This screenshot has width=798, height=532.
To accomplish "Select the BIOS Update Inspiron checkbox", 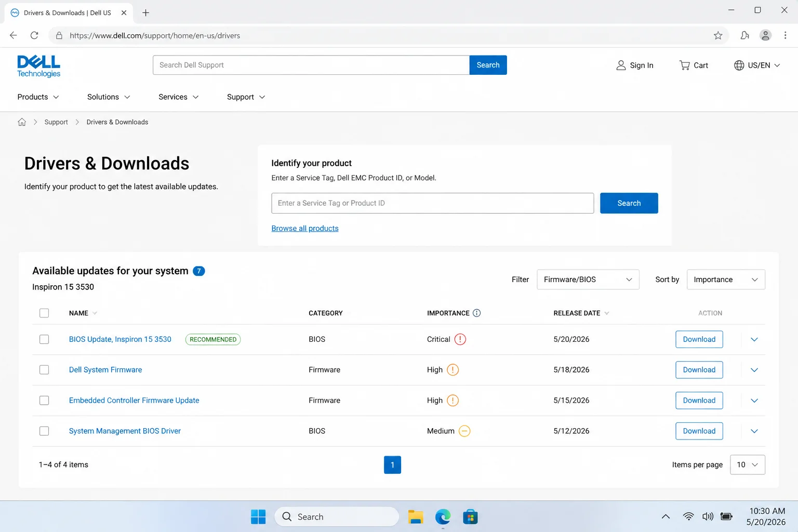I will pyautogui.click(x=44, y=339).
